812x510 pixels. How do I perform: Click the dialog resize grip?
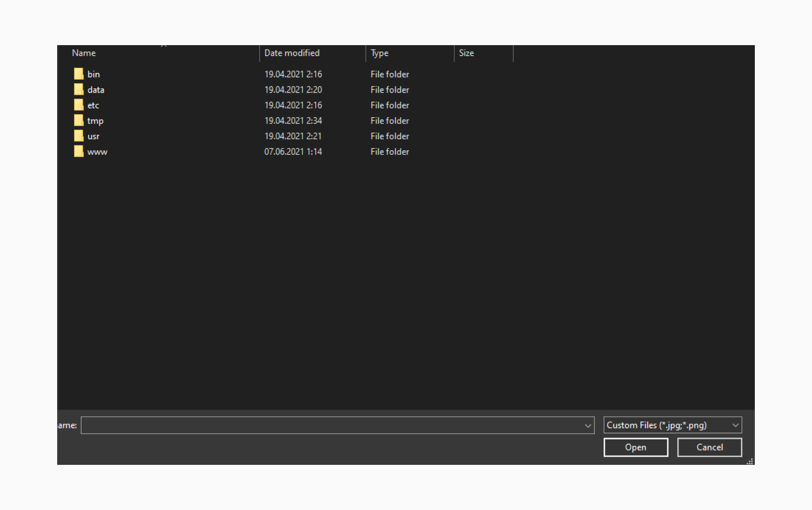(x=750, y=461)
